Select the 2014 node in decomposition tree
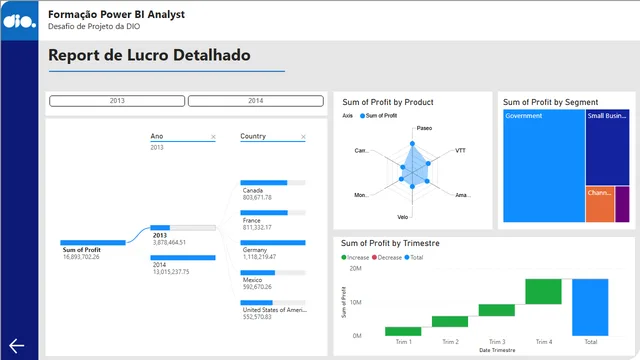The width and height of the screenshot is (640, 360). [183, 258]
